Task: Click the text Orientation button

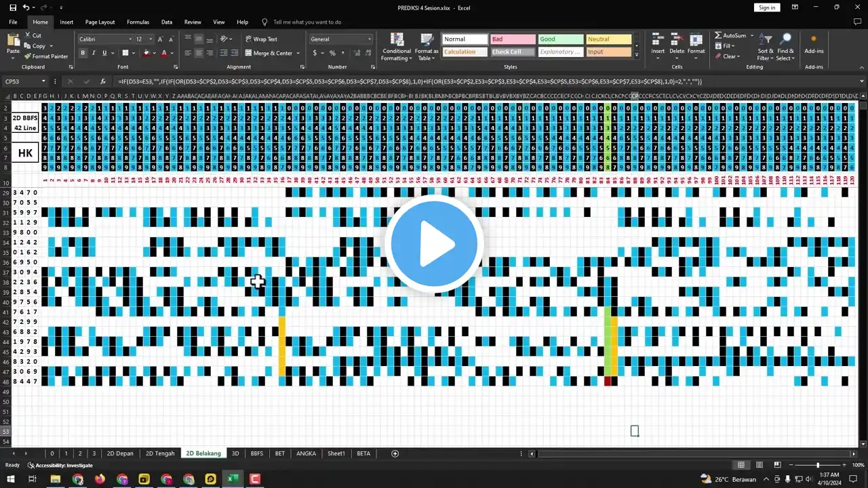Action: 224,39
